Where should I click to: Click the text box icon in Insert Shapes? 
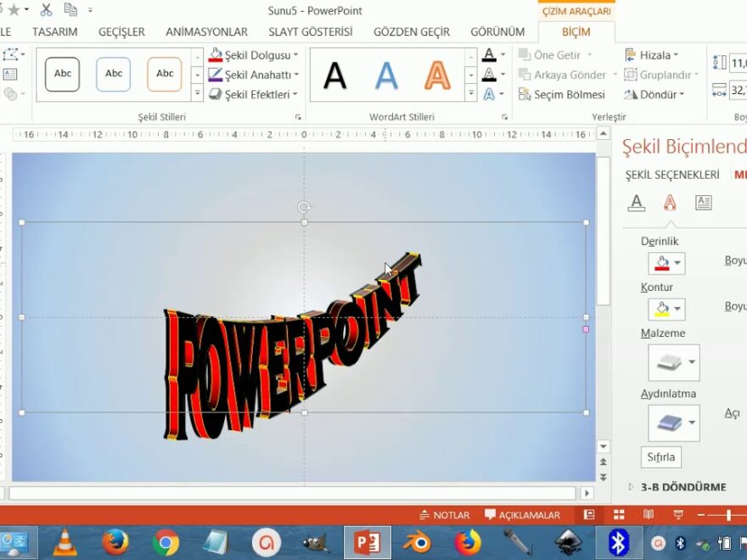[9, 75]
